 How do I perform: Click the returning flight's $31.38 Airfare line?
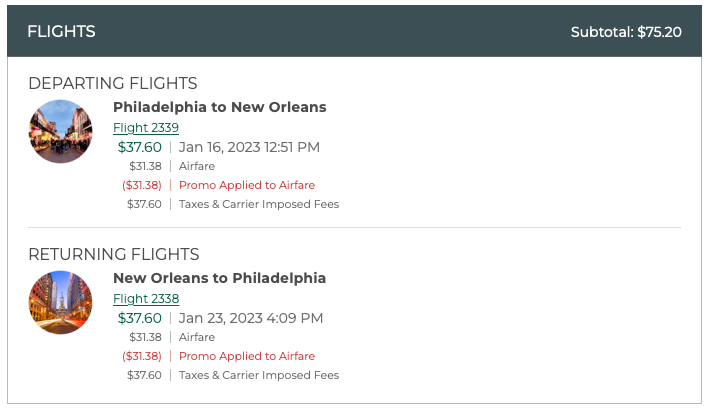tap(197, 337)
